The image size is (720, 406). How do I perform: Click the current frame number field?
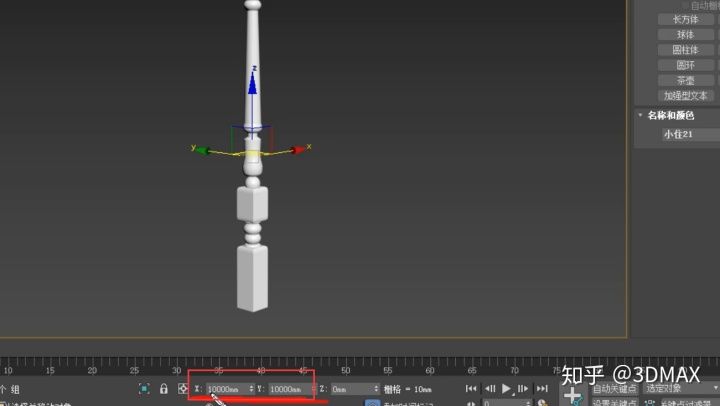[504, 403]
